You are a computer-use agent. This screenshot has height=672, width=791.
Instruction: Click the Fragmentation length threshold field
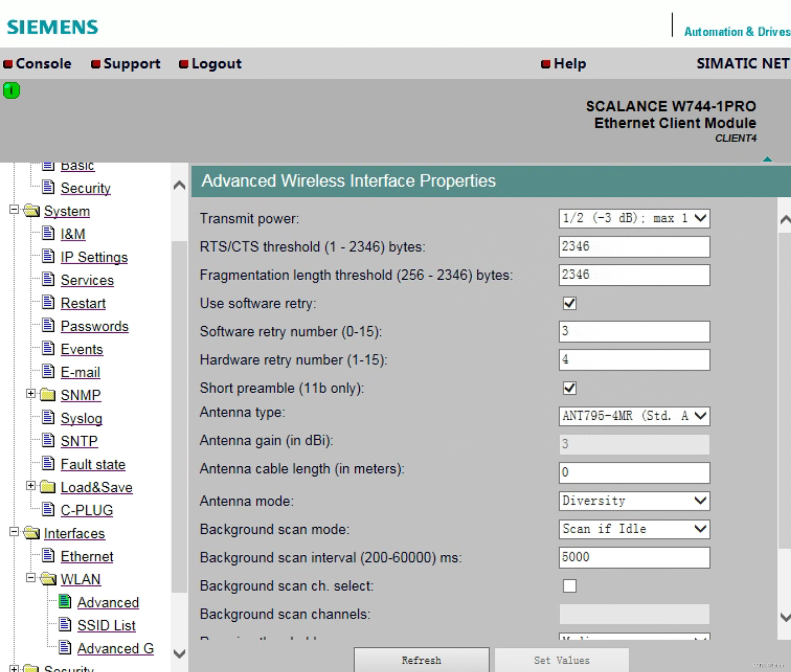click(x=634, y=275)
